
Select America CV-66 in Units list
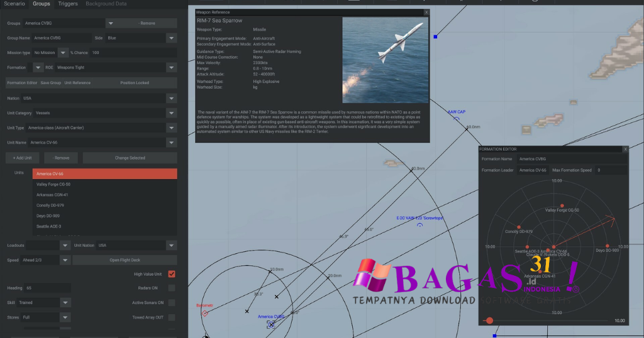[105, 174]
